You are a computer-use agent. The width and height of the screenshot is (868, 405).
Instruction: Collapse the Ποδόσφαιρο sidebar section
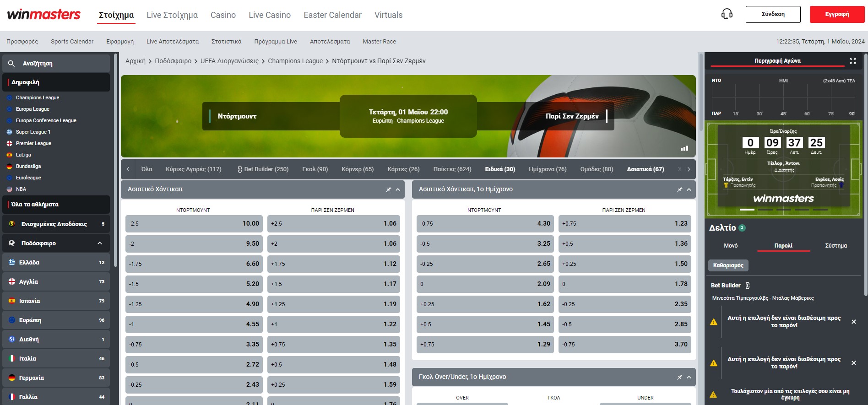[x=100, y=243]
